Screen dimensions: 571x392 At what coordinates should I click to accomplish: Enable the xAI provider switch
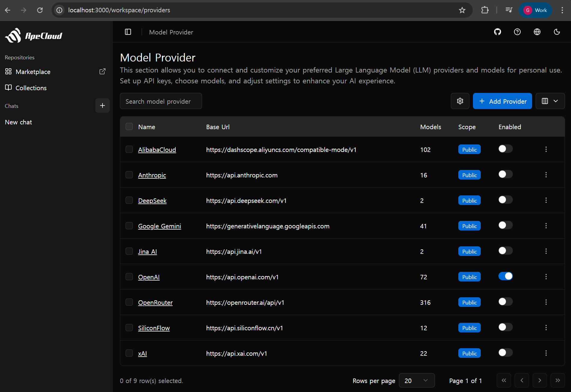pyautogui.click(x=506, y=353)
